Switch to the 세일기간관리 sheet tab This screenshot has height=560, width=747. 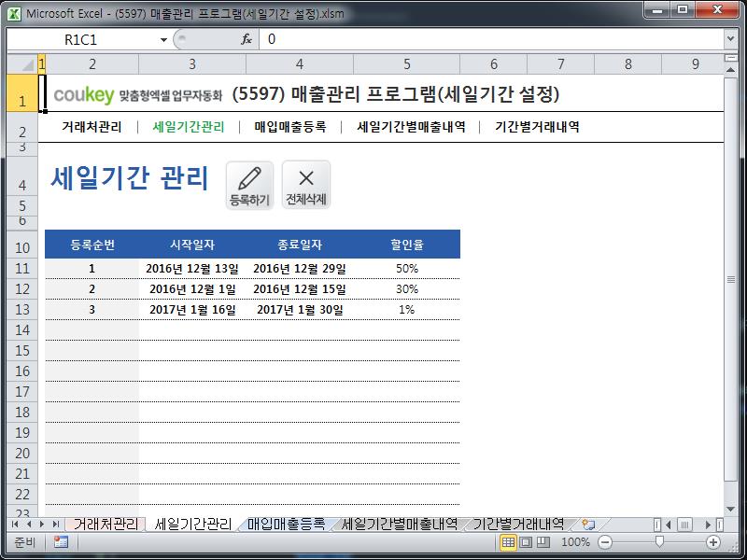point(193,525)
